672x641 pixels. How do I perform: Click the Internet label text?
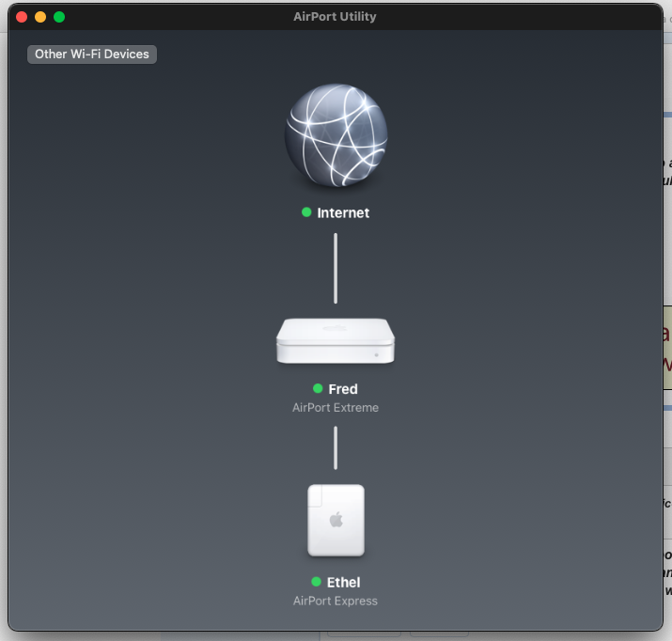pyautogui.click(x=343, y=213)
